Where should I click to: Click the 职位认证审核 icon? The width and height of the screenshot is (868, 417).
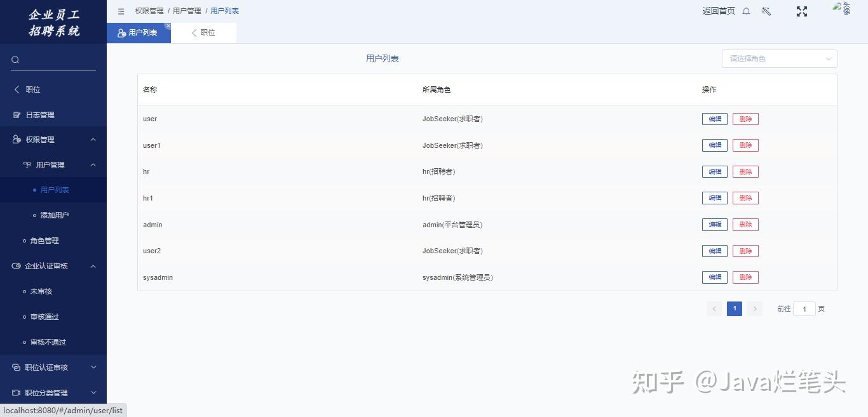tap(17, 367)
